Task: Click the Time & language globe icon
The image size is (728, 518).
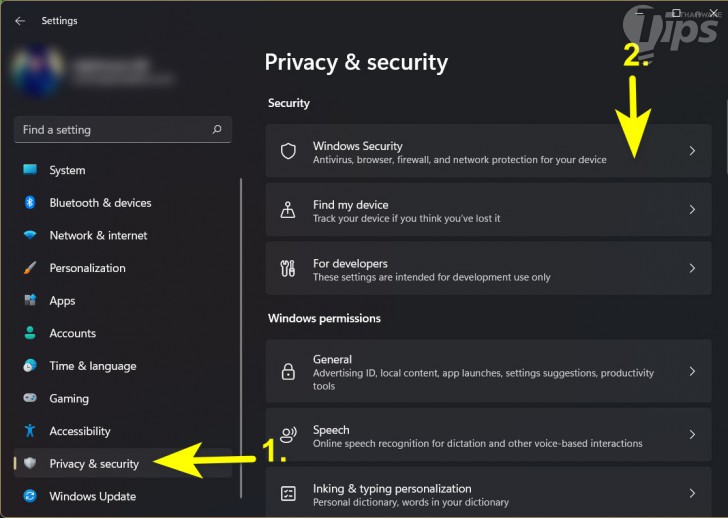Action: click(x=30, y=365)
